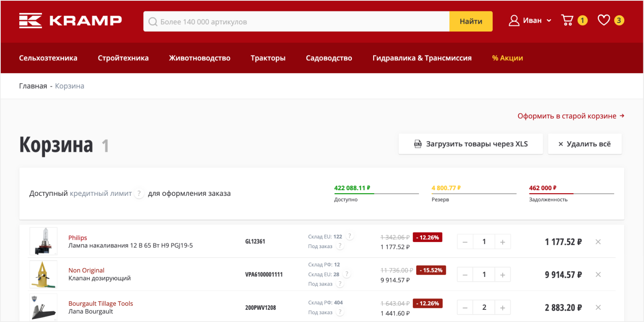Click the yellow Резерв progress bar
The image size is (644, 322).
click(x=474, y=194)
